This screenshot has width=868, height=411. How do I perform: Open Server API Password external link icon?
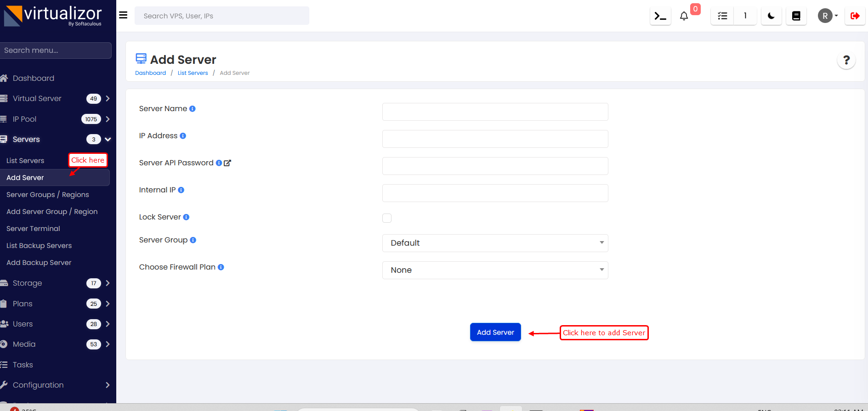(227, 163)
